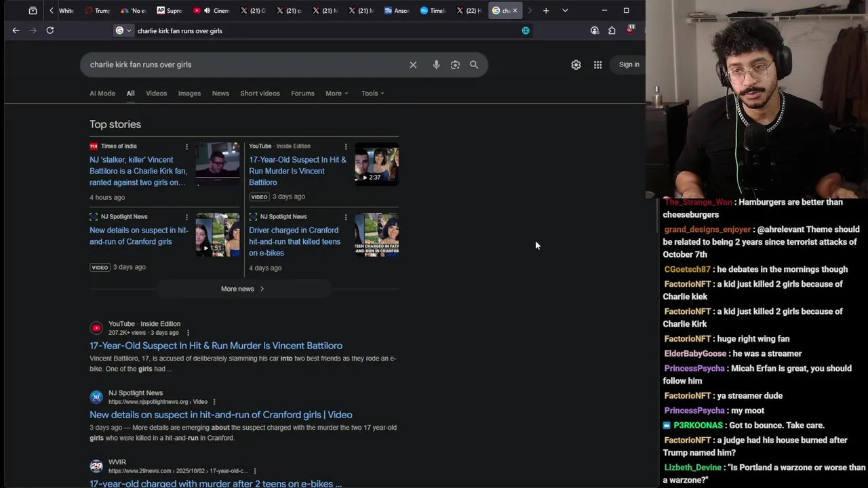Click the 2:37 Inside Edition video thumbnail
This screenshot has width=868, height=488.
click(x=376, y=163)
